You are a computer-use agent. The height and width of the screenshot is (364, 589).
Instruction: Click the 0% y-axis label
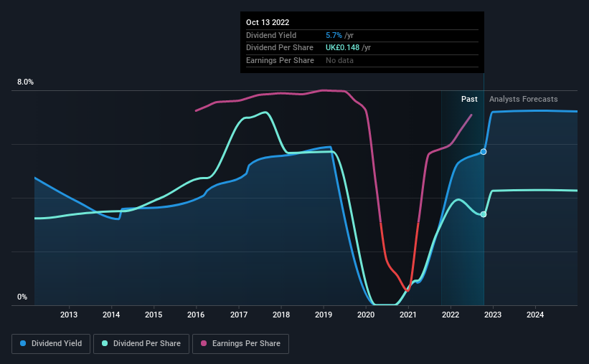(22, 297)
